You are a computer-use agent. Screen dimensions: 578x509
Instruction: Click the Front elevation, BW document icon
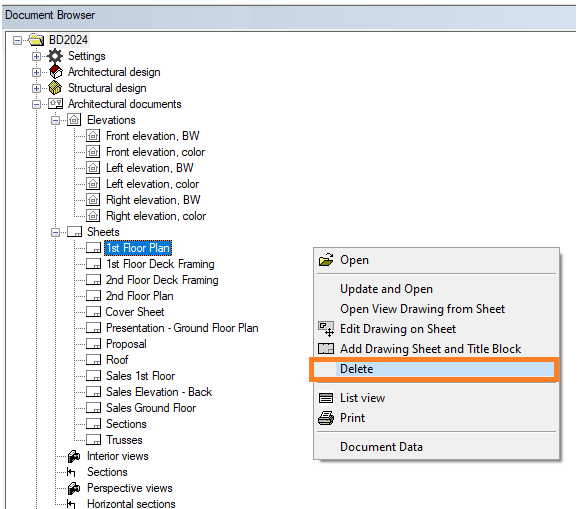point(93,136)
